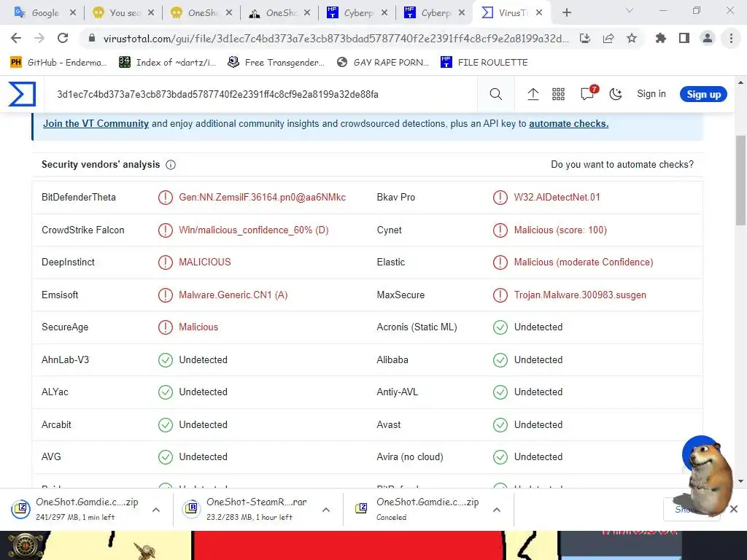Expand options for first OneShot.Gamdie zip download
The image size is (747, 560).
pyautogui.click(x=156, y=510)
